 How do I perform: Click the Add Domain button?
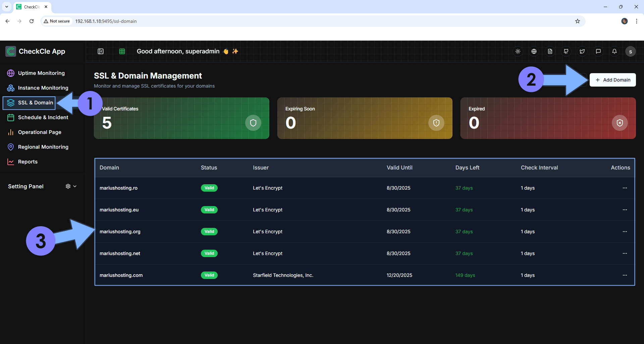(612, 80)
